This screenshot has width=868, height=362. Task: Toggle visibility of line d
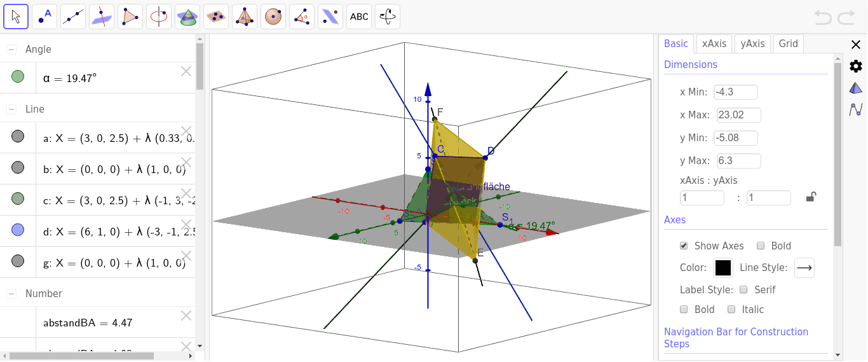click(18, 230)
